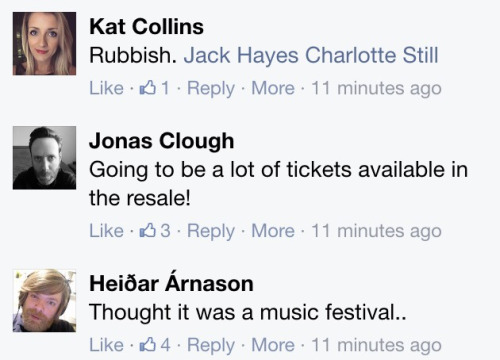Open Jonas Clough name link
This screenshot has height=360, width=500.
tap(162, 141)
